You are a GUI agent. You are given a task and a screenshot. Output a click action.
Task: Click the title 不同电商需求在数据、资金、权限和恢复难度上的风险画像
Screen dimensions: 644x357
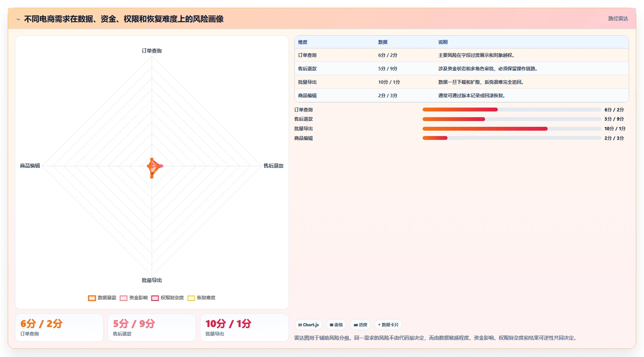point(124,19)
